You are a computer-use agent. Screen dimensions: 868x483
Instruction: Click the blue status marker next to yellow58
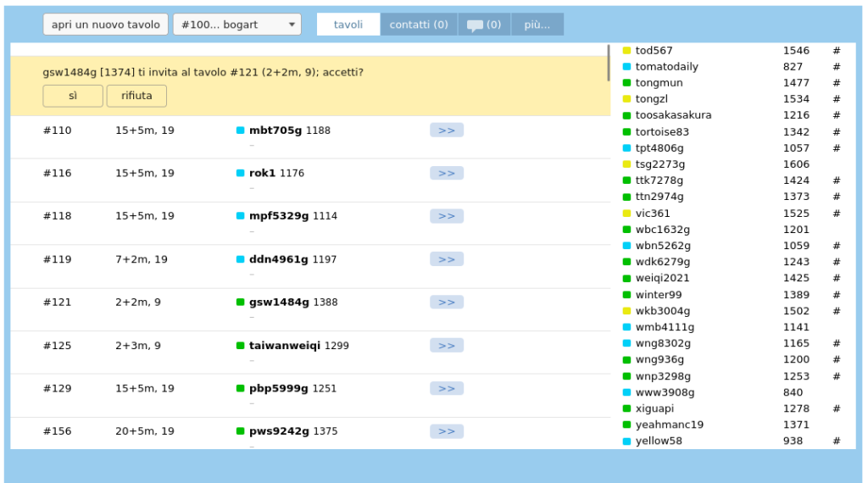626,441
